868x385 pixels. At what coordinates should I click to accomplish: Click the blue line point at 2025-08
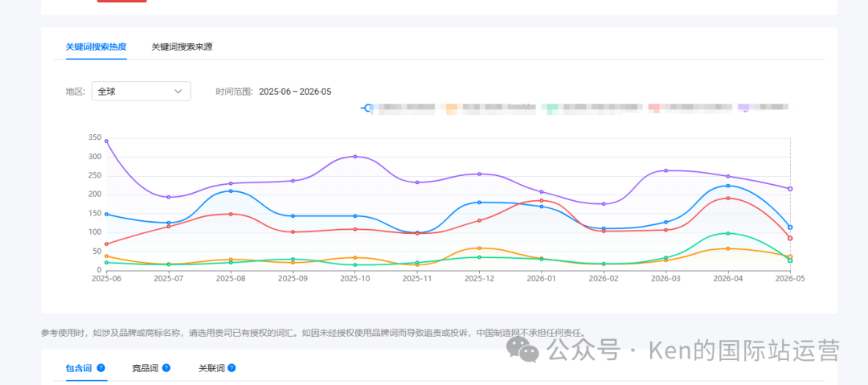click(231, 190)
